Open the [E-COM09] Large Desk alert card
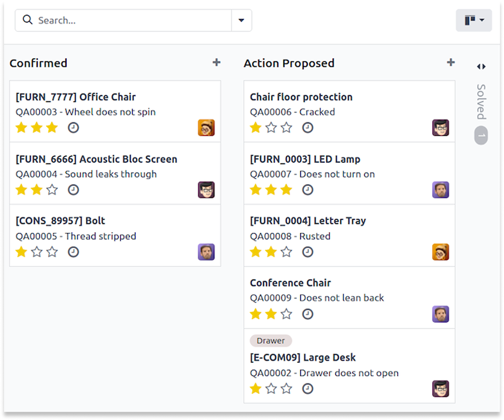This screenshot has height=420, width=504. click(x=303, y=358)
